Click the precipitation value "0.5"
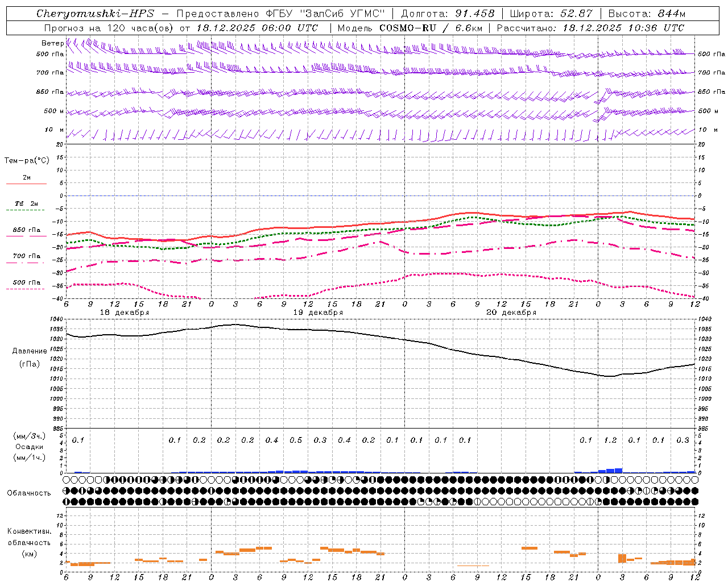Screen dimensions: 728x582 tap(296, 440)
